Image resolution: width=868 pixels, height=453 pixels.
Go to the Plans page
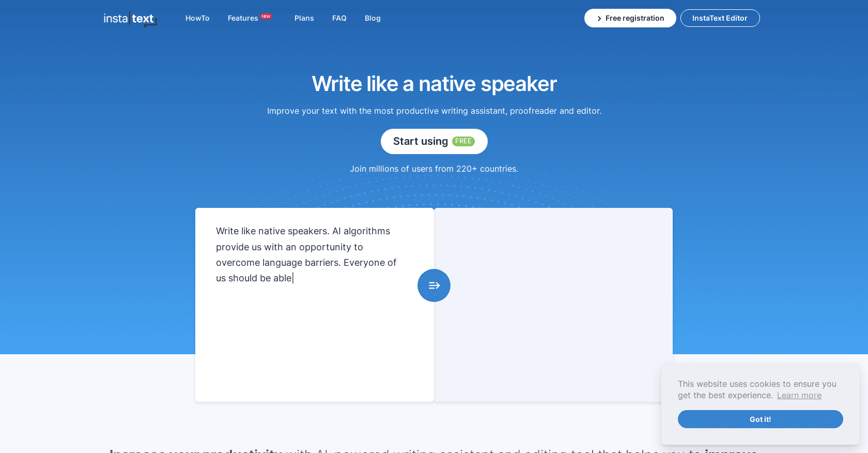click(304, 18)
